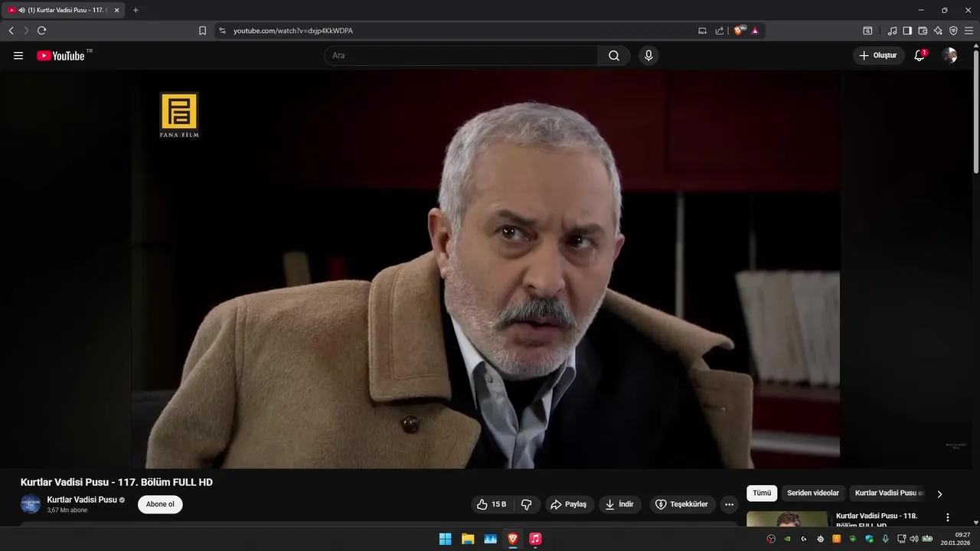Select the Kurtlar Vadisi Pusu adlı chip
Viewport: 980px width, 551px height.
(x=888, y=494)
